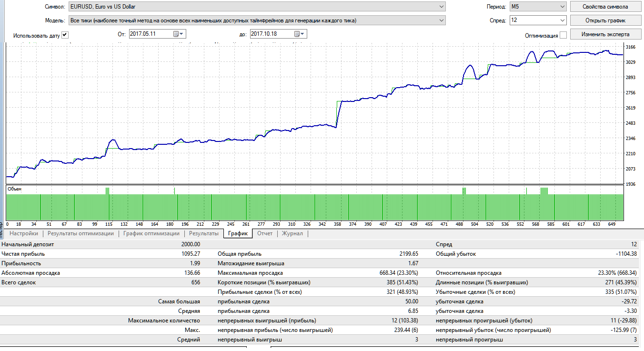Open the Модель Все тики dropdown
This screenshot has width=644, height=351.
coord(257,20)
